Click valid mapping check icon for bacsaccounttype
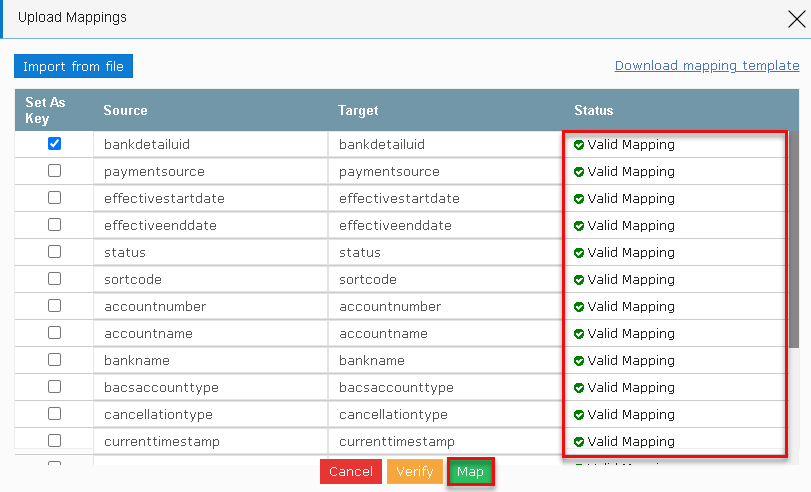This screenshot has width=811, height=492. (579, 387)
